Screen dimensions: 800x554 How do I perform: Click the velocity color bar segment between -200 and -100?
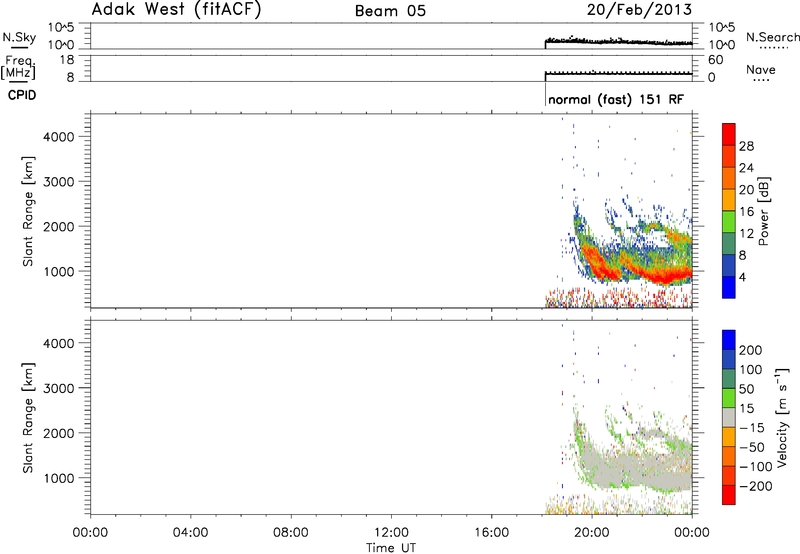pos(729,475)
